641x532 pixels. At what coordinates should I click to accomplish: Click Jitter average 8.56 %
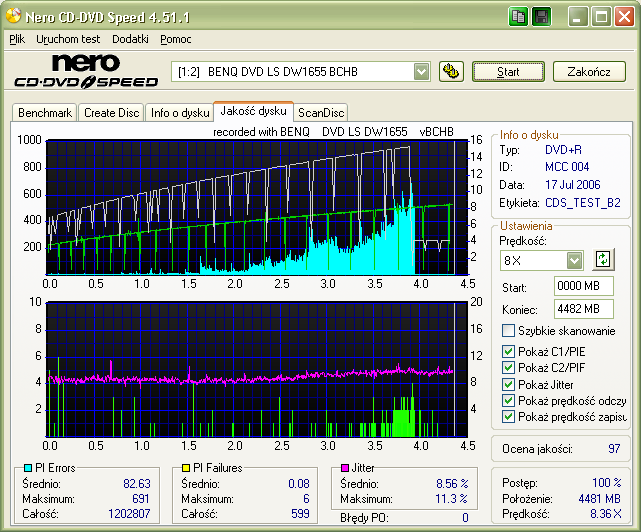pyautogui.click(x=452, y=484)
